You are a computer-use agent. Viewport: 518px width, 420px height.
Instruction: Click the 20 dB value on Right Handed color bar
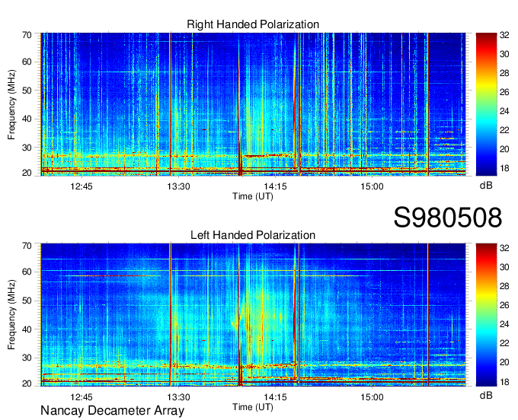(504, 149)
